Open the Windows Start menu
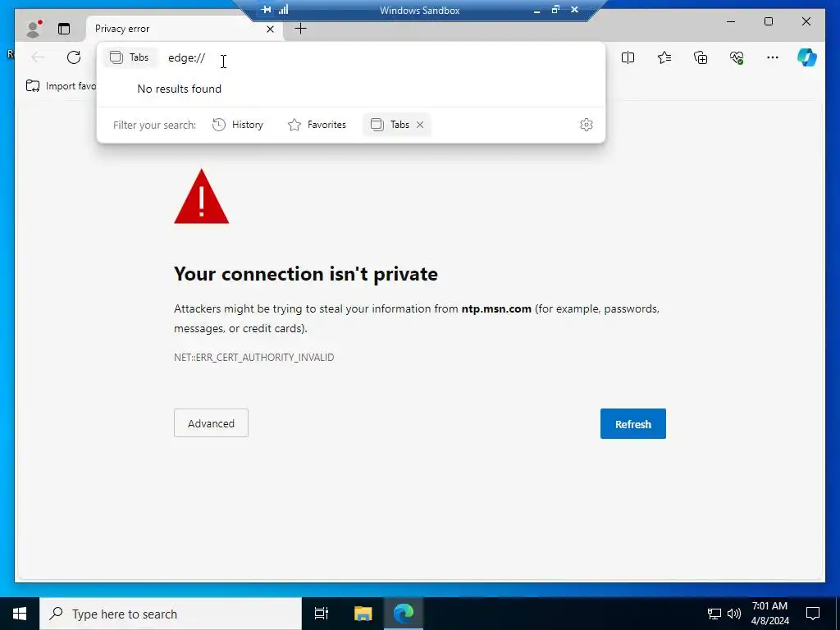The width and height of the screenshot is (840, 630). click(x=20, y=614)
